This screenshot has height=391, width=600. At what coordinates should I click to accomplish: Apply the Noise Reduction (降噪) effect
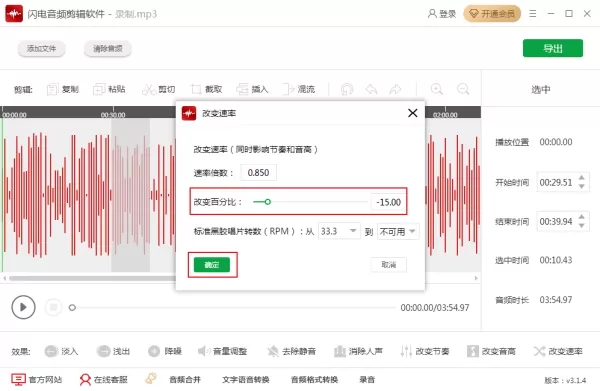click(x=165, y=351)
